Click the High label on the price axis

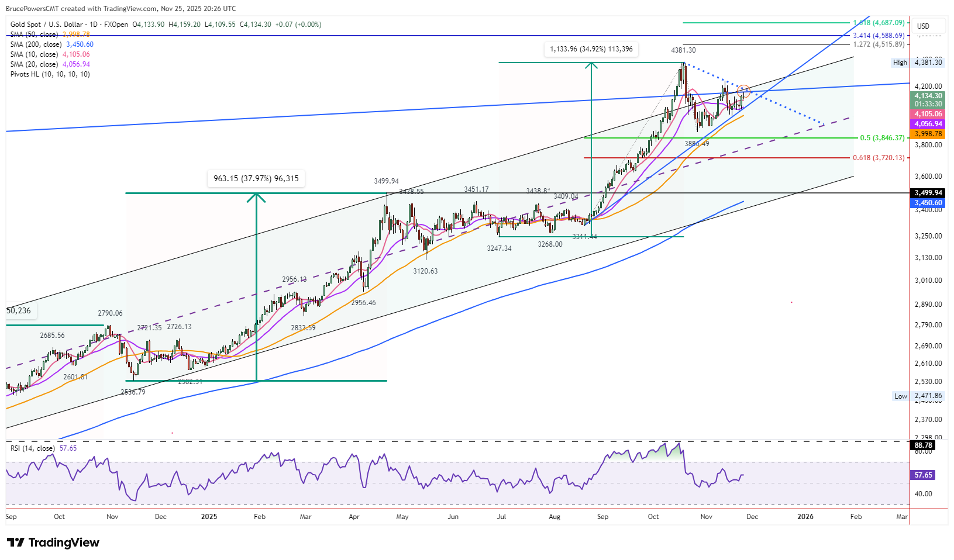coord(900,63)
